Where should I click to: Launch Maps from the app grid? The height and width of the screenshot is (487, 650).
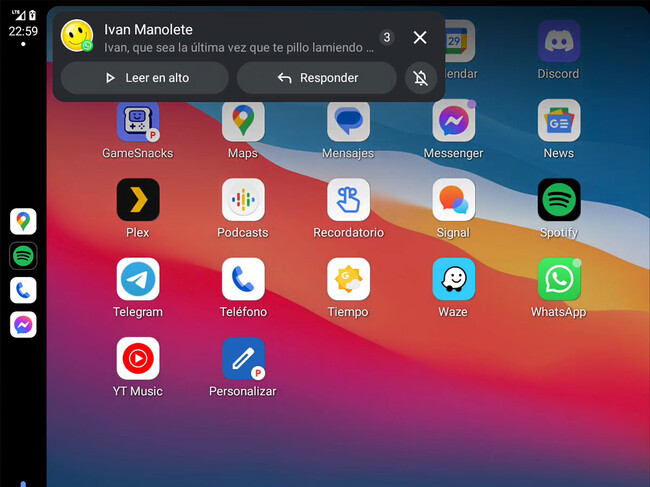[243, 121]
